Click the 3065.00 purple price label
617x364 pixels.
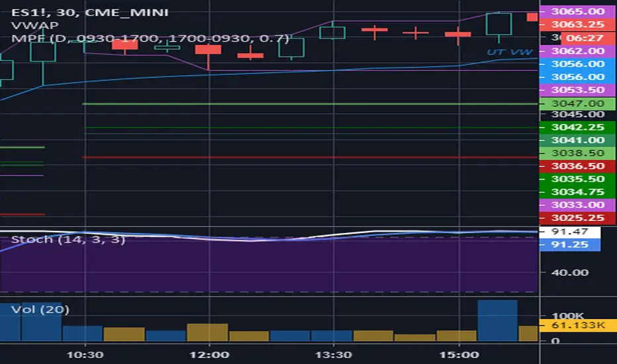577,11
